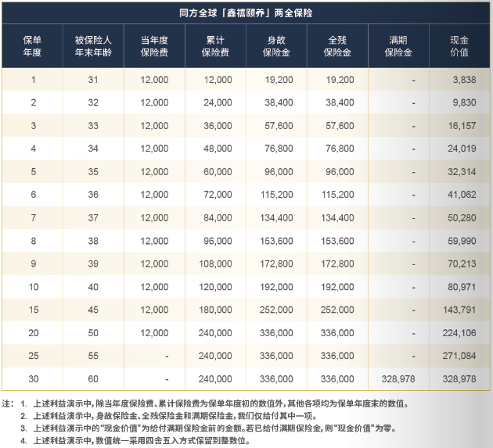Viewport: 493px width, 448px height.
Task: Click the cash value 16,157 cell
Action: (x=460, y=125)
